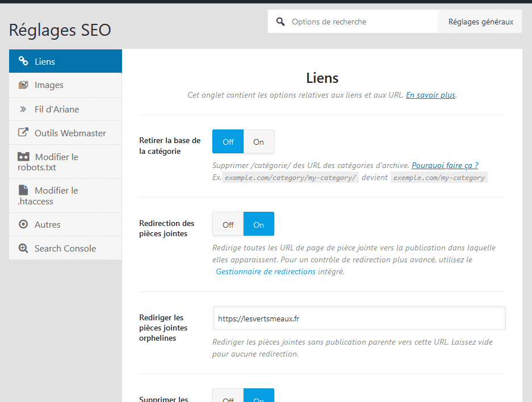This screenshot has height=402, width=532.
Task: Click the picture icon next to Images
Action: [x=23, y=85]
